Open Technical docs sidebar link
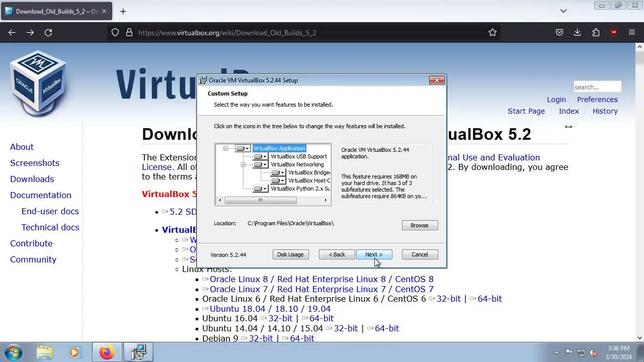Screen dimensions: 644x362 [x=50, y=227]
